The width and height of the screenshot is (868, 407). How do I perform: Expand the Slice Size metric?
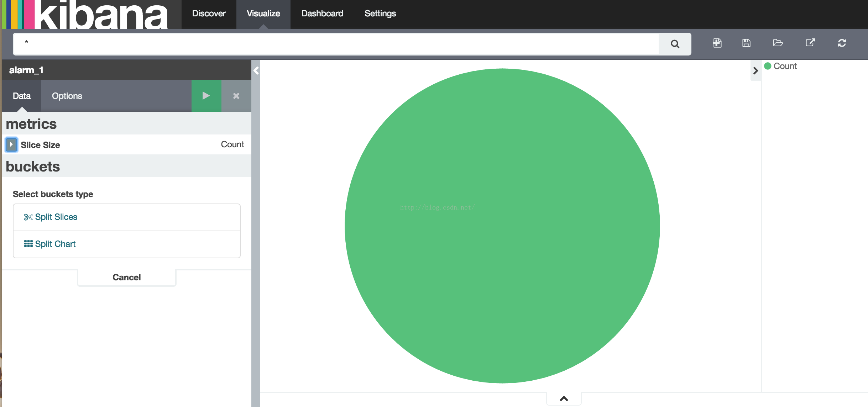[11, 144]
